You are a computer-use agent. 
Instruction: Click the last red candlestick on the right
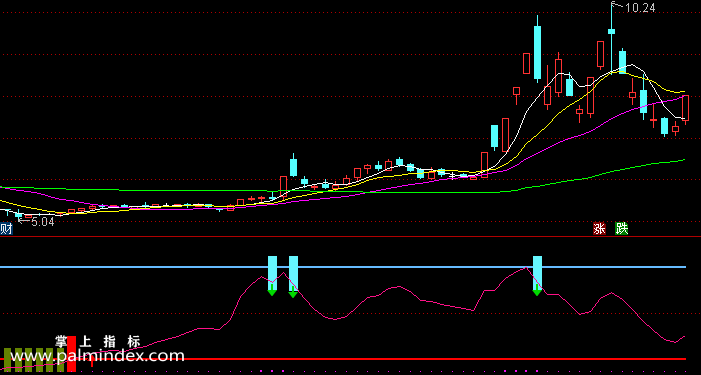click(x=685, y=108)
